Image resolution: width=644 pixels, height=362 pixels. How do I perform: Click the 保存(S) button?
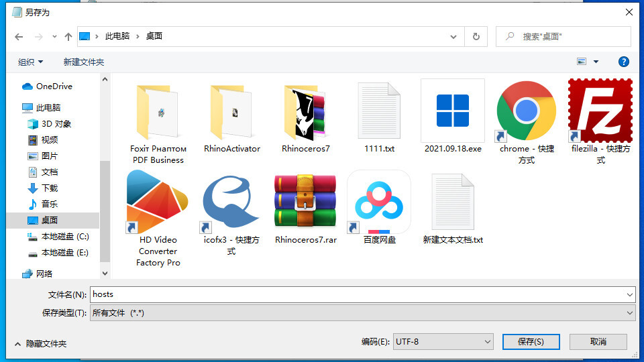[531, 342]
